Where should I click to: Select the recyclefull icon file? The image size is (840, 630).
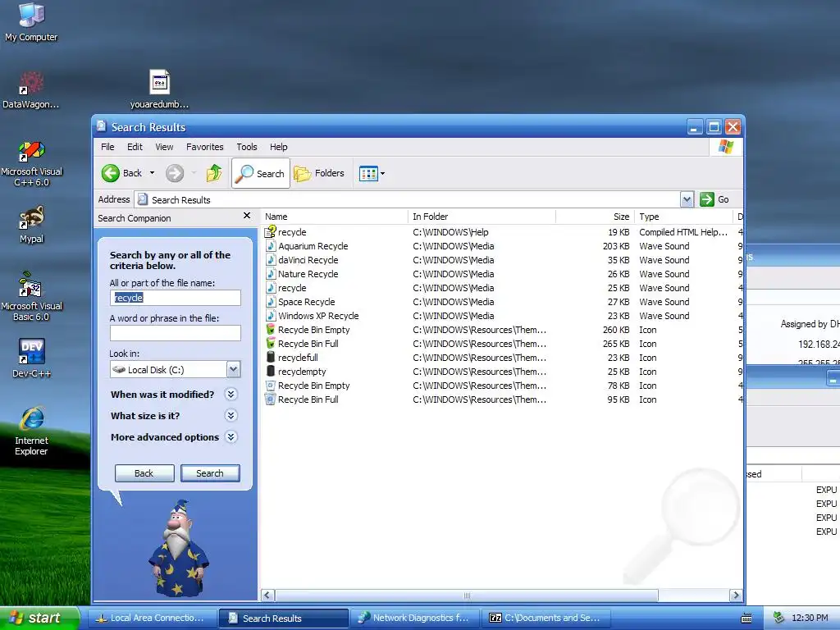[271, 358]
